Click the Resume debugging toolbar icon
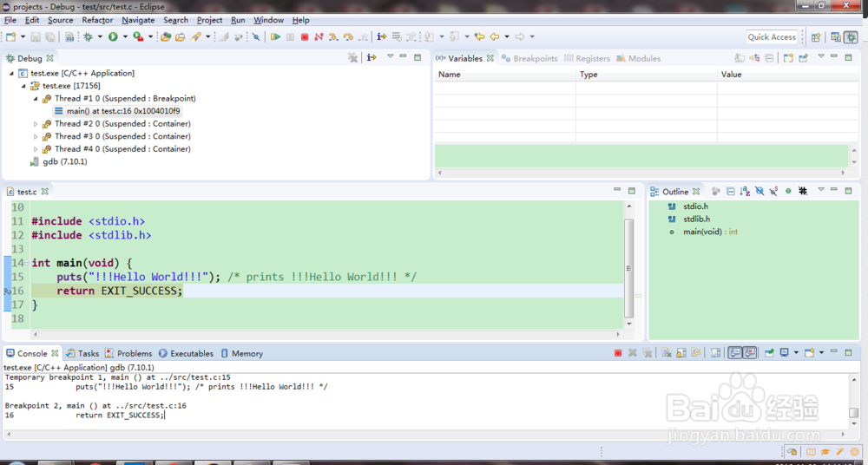This screenshot has height=465, width=868. tap(275, 37)
